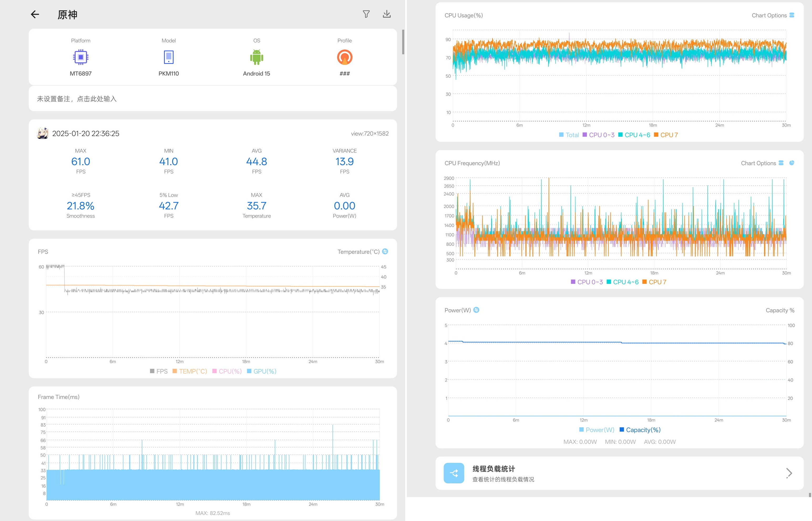Click the left panel vertical scrollbar

pos(403,42)
